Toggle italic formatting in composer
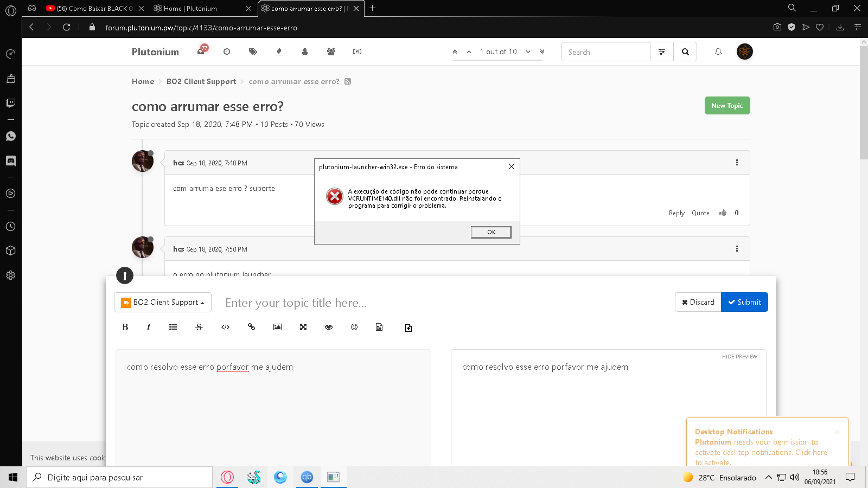Screen dimensions: 868x488 click(x=149, y=327)
